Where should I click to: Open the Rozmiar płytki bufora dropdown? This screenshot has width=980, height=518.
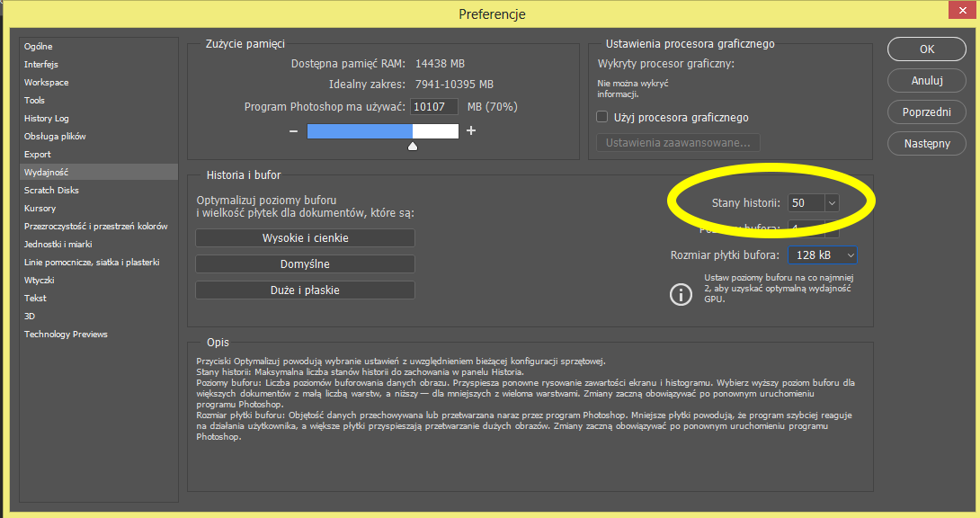click(x=823, y=255)
